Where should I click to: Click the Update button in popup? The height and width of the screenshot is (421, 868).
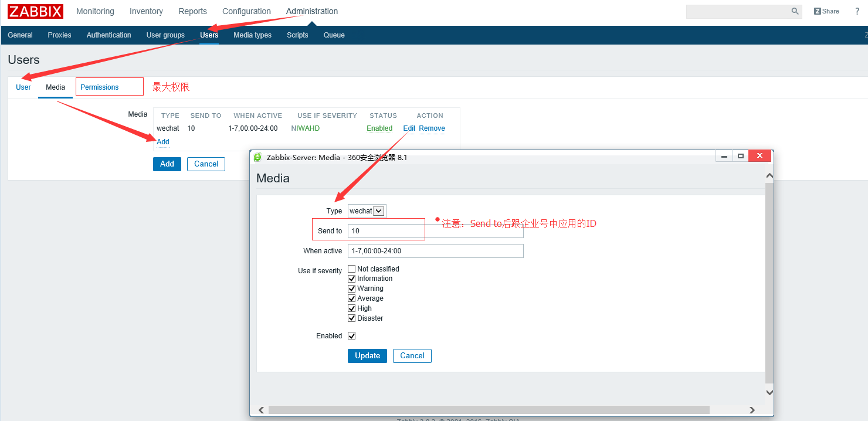click(x=367, y=356)
